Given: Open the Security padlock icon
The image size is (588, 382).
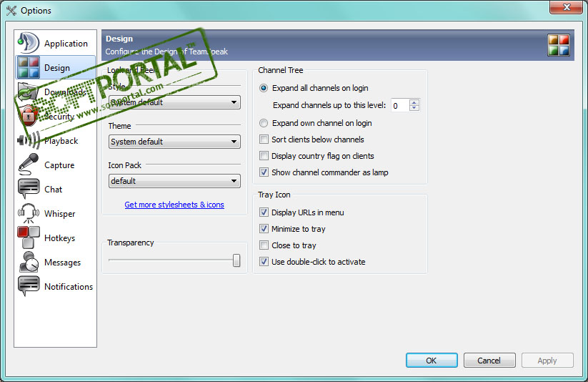Looking at the screenshot, I should (29, 116).
